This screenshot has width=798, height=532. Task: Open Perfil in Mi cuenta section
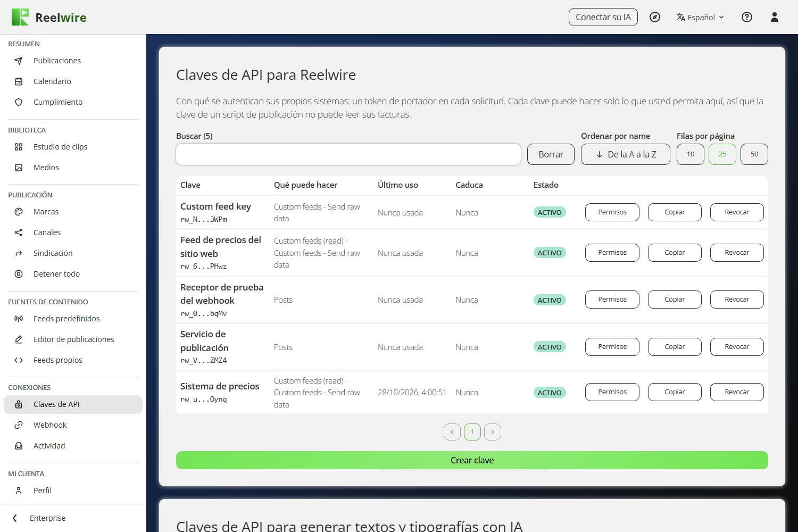click(x=73, y=491)
